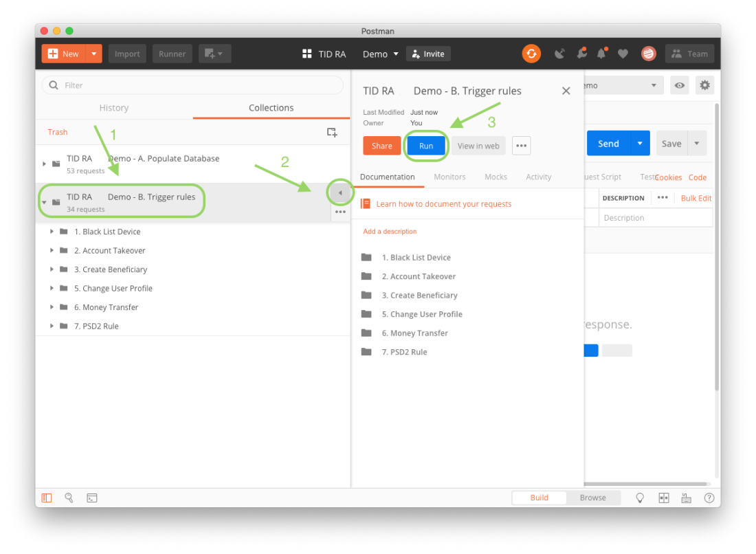This screenshot has width=756, height=554.
Task: Open the satellite interceptor icon in header
Action: (559, 54)
